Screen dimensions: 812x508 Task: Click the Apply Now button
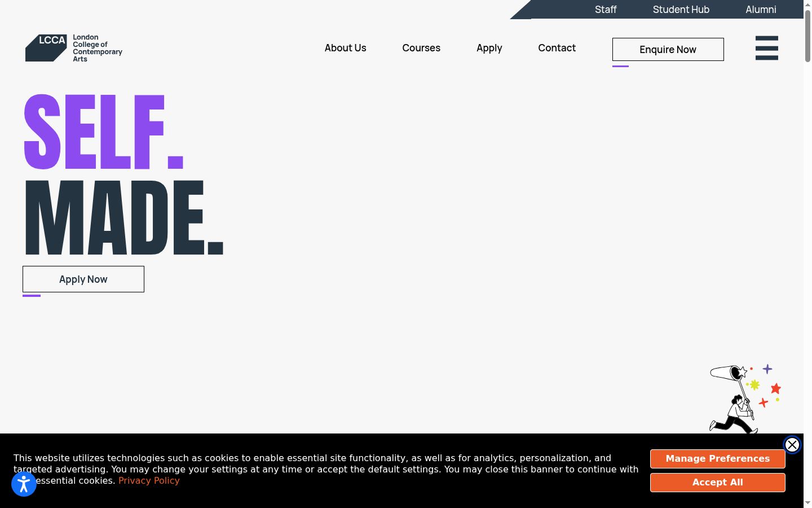(x=83, y=279)
